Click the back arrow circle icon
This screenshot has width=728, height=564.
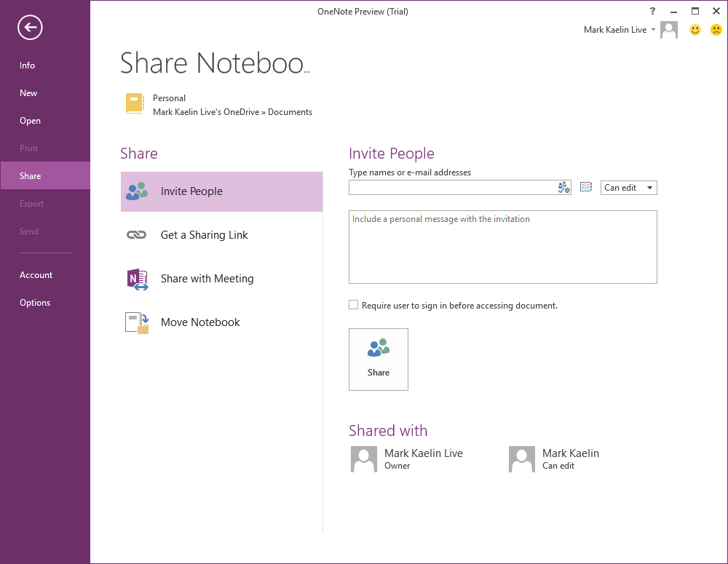(x=30, y=28)
